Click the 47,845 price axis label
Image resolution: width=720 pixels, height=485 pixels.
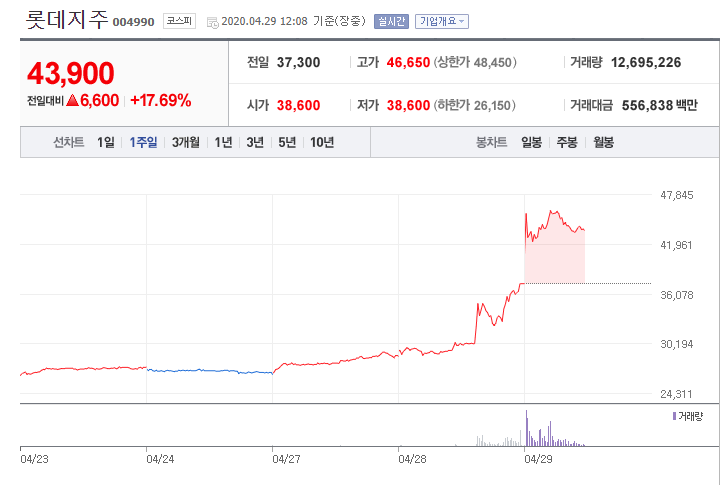tap(677, 195)
